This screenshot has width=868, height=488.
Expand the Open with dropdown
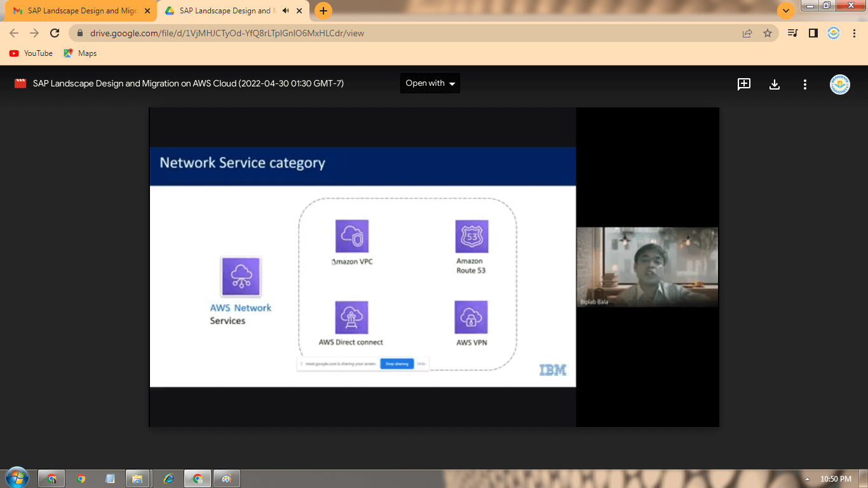[x=430, y=83]
